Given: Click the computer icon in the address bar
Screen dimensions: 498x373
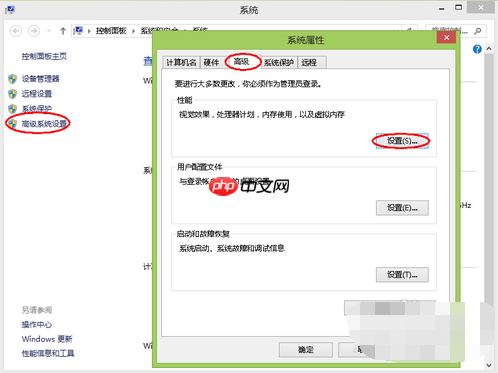Looking at the screenshot, I should (x=78, y=31).
